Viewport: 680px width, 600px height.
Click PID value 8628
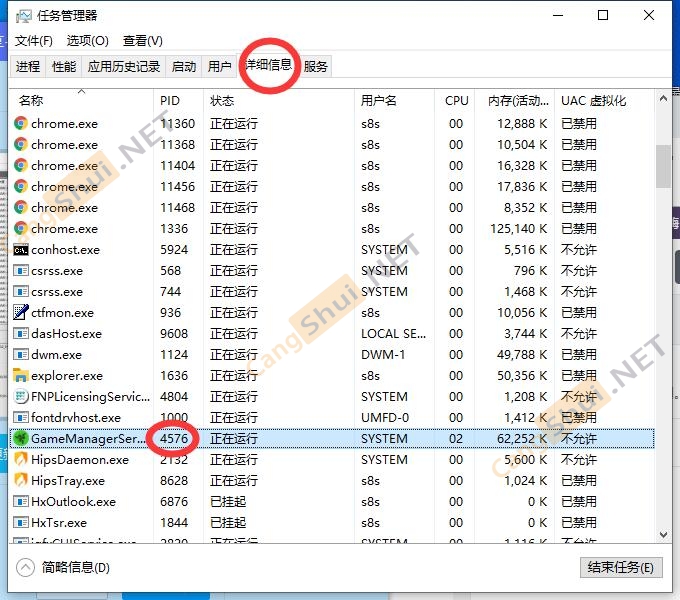tap(174, 480)
